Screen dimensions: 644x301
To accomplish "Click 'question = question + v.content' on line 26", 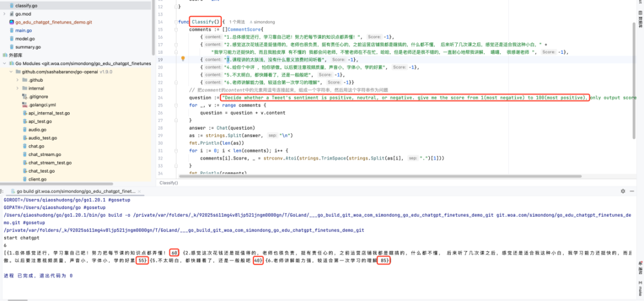I will 242,113.
